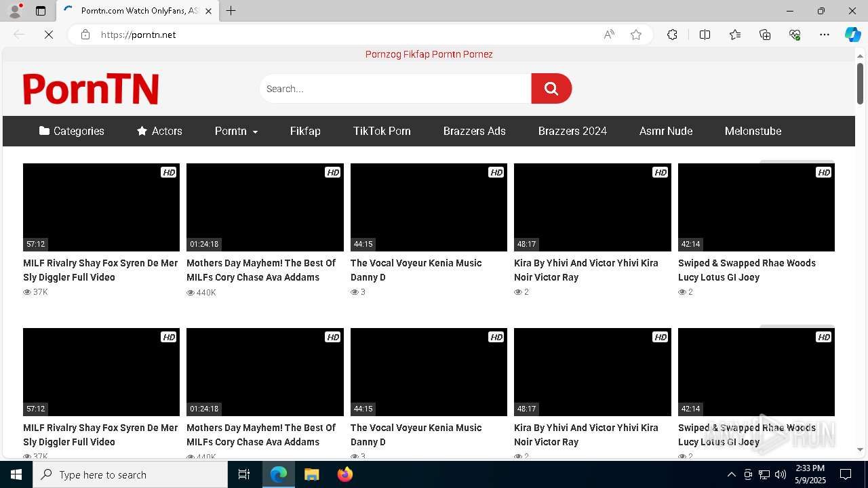Open the taskbar clock and date
This screenshot has height=488, width=868.
[809, 474]
